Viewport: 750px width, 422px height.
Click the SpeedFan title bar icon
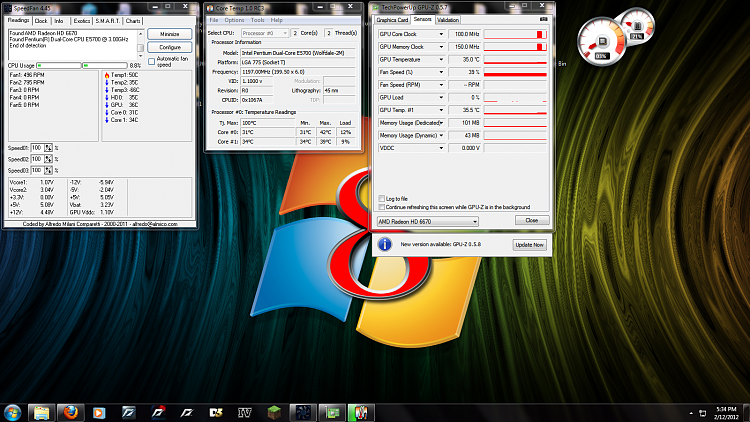click(x=8, y=8)
